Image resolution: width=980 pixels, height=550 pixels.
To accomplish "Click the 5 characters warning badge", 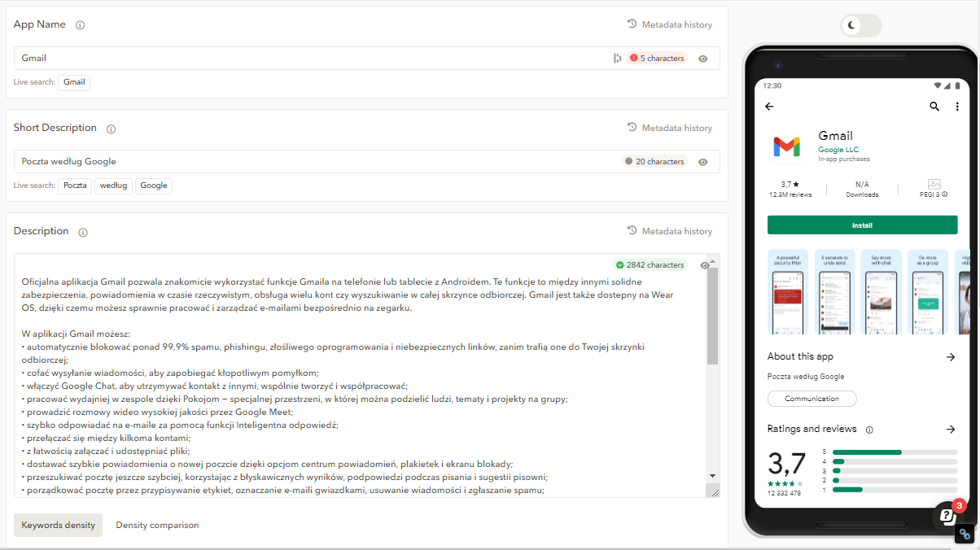I will pos(657,59).
